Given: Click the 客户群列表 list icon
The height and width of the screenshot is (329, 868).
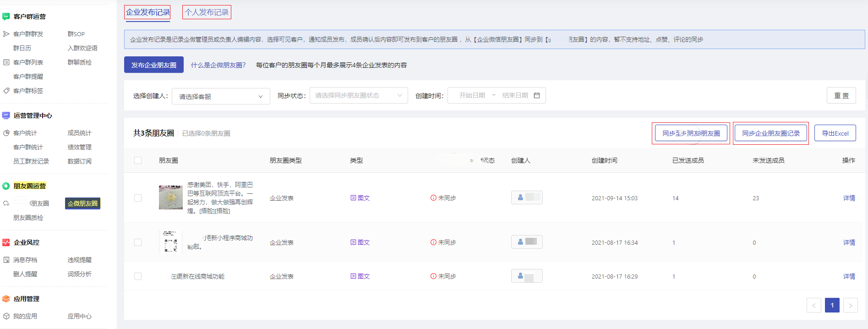Looking at the screenshot, I should [6, 62].
